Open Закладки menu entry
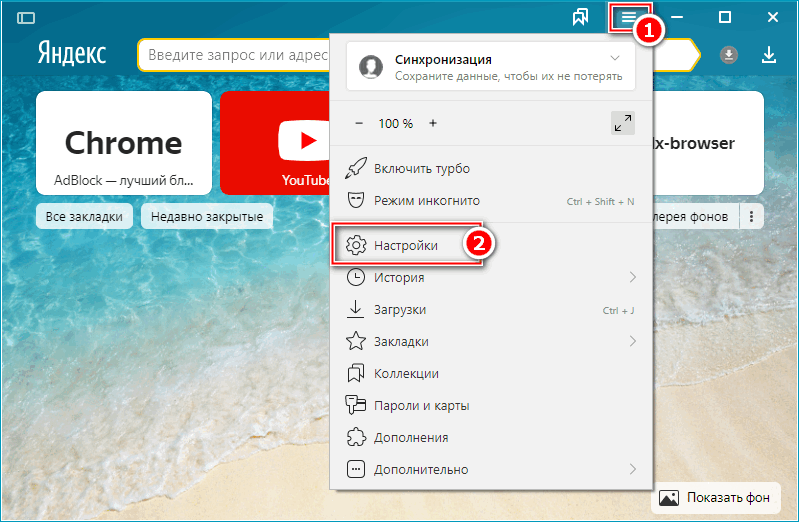 tap(491, 341)
